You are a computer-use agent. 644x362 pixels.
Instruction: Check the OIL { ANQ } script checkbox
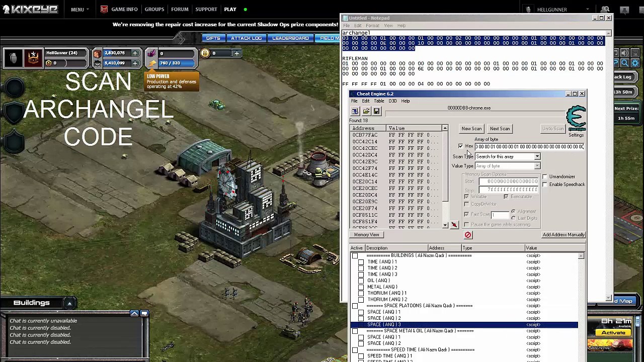361,281
